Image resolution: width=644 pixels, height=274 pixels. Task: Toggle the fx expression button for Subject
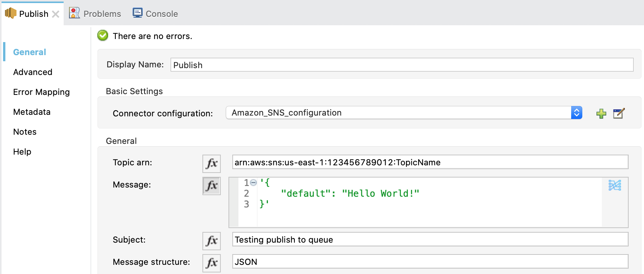click(x=212, y=241)
